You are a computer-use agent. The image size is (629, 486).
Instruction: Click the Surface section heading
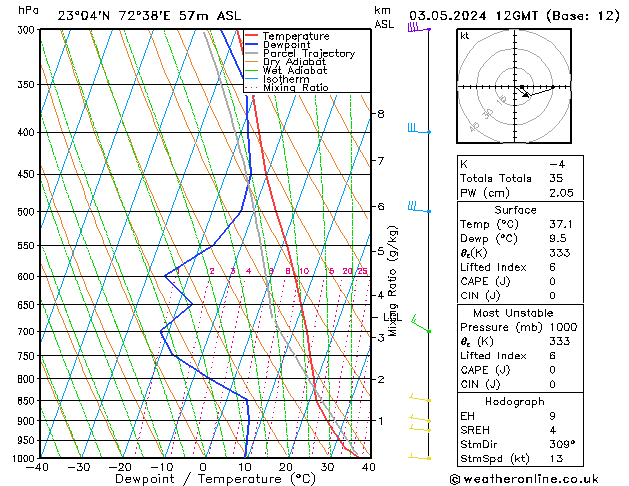[x=515, y=210]
